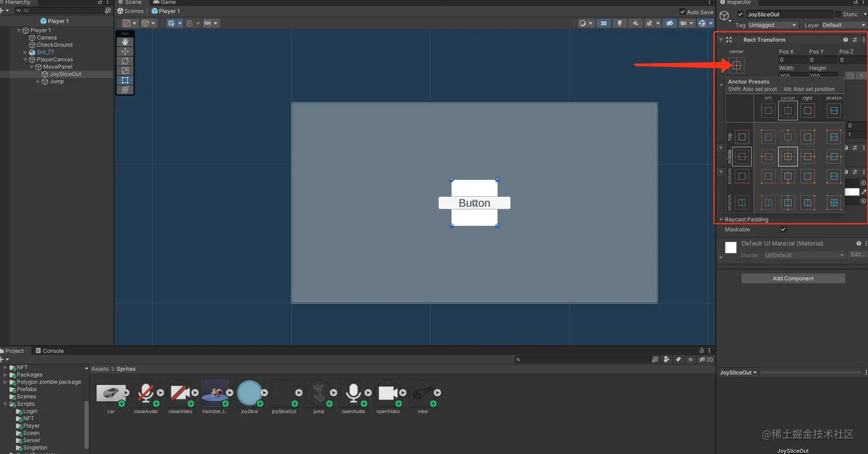The height and width of the screenshot is (454, 868).
Task: Choose bottom-left anchor preset
Action: 768,176
